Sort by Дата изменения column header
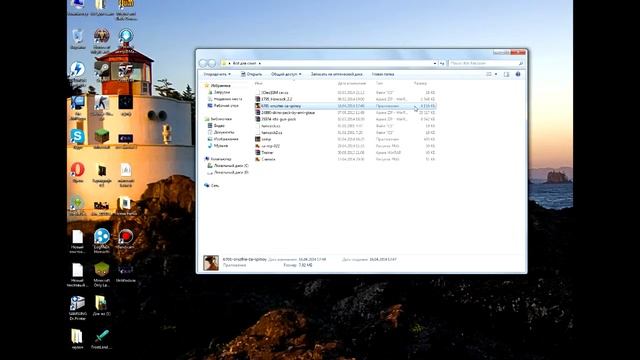This screenshot has height=360, width=640. tap(352, 83)
